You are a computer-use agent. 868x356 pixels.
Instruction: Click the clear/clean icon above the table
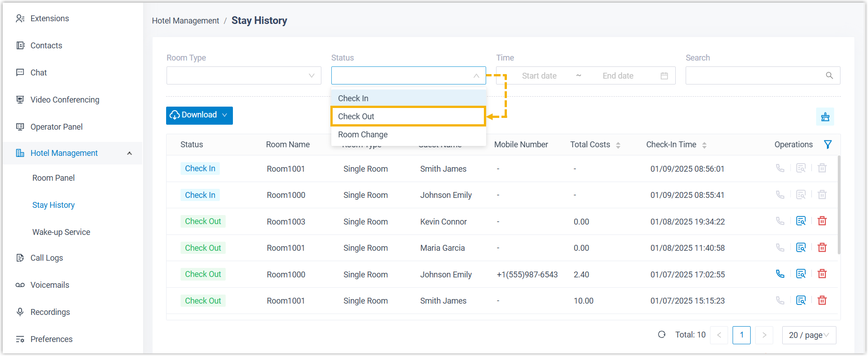(x=825, y=117)
